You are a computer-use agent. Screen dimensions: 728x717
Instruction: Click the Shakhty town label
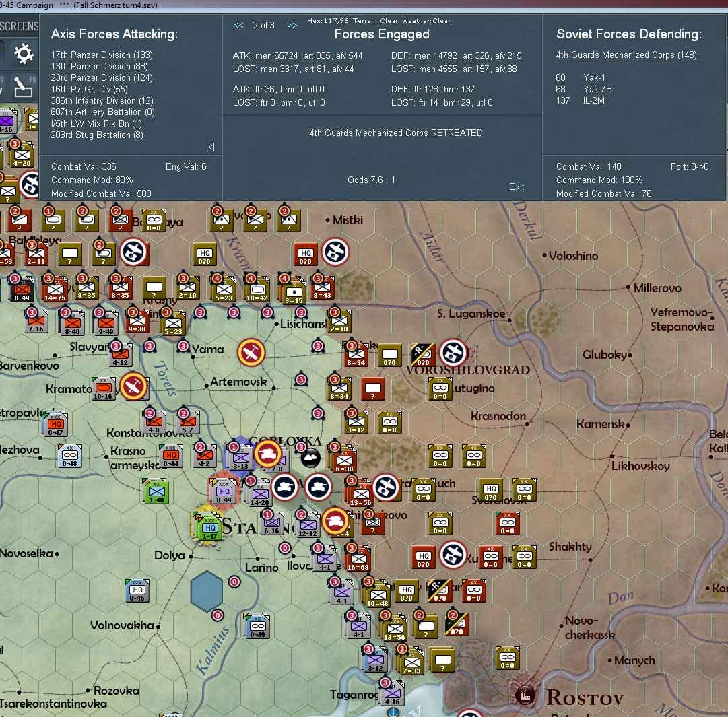[x=570, y=547]
